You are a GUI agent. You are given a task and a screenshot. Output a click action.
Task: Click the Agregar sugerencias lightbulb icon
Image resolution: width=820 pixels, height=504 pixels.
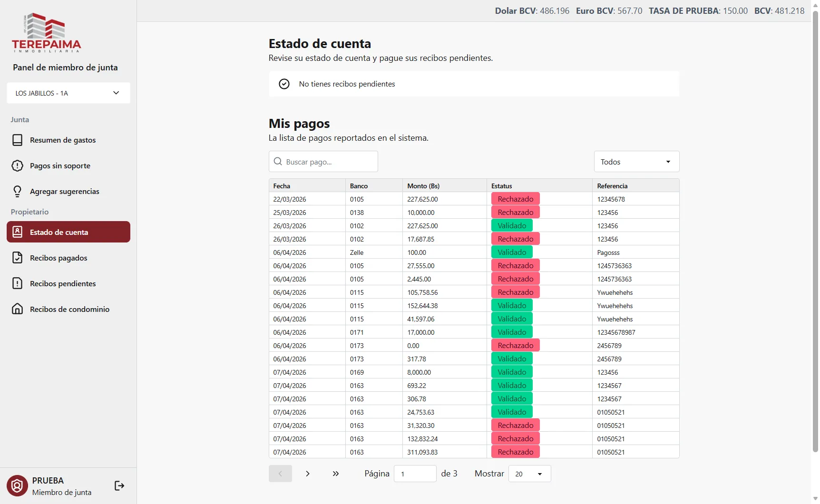pos(18,191)
